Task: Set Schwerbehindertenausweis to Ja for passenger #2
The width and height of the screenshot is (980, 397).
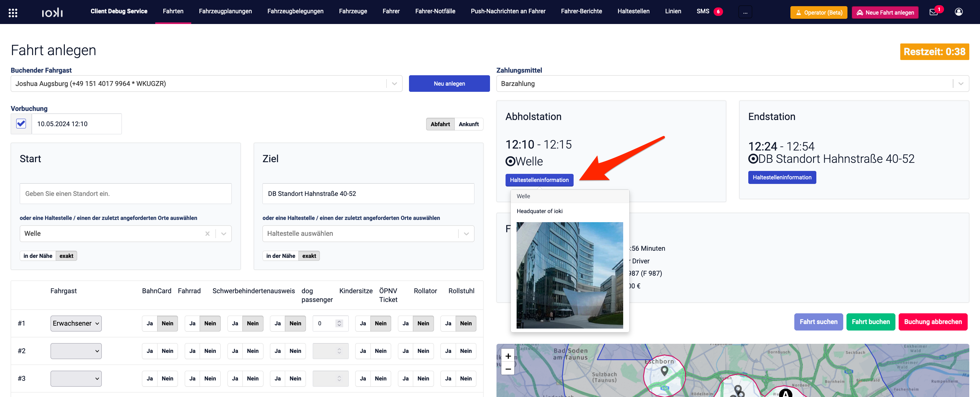Action: pyautogui.click(x=235, y=351)
